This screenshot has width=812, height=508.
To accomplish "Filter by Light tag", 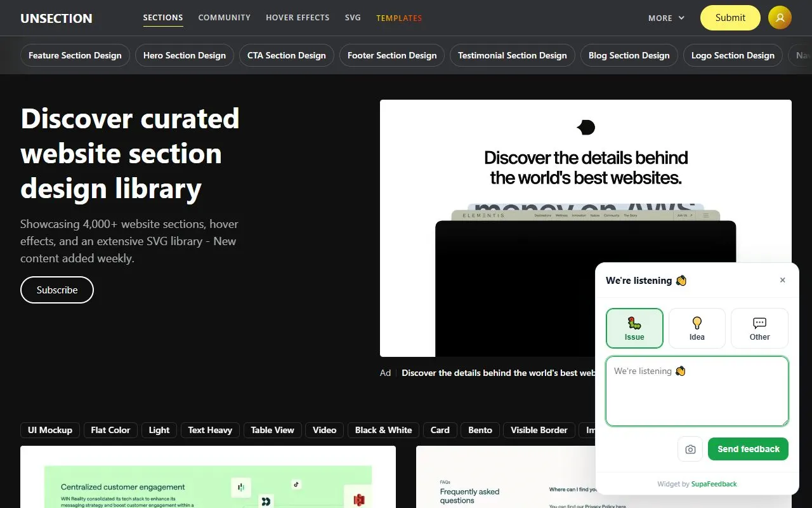I will (159, 430).
